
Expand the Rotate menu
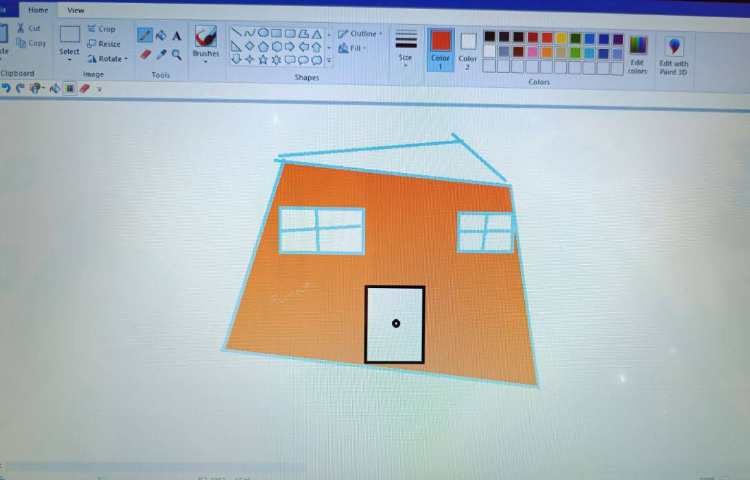pos(106,58)
